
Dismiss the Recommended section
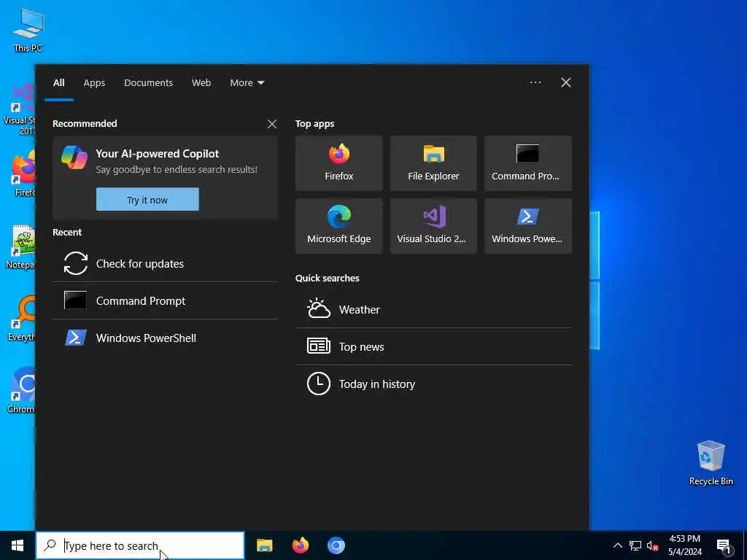[272, 124]
